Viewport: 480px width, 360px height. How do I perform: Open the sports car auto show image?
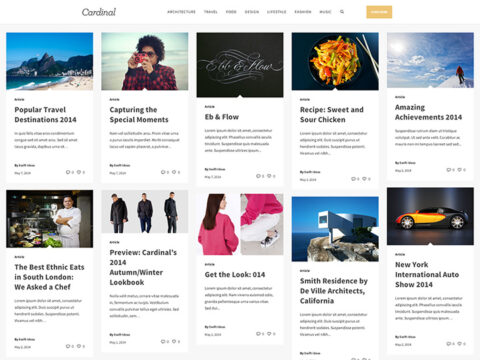point(430,216)
